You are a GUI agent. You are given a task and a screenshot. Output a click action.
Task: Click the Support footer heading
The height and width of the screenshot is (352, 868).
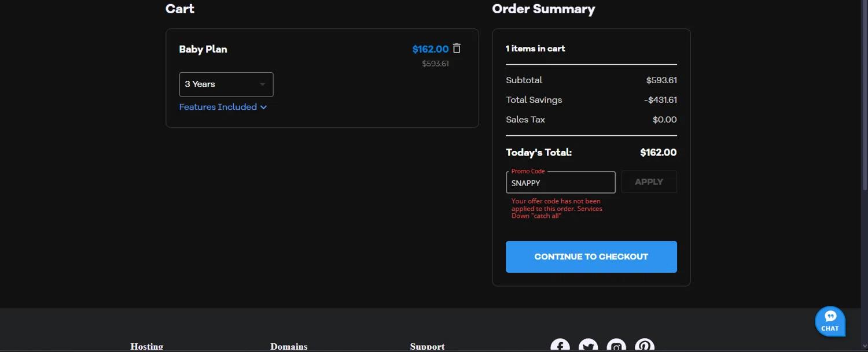[x=427, y=347]
